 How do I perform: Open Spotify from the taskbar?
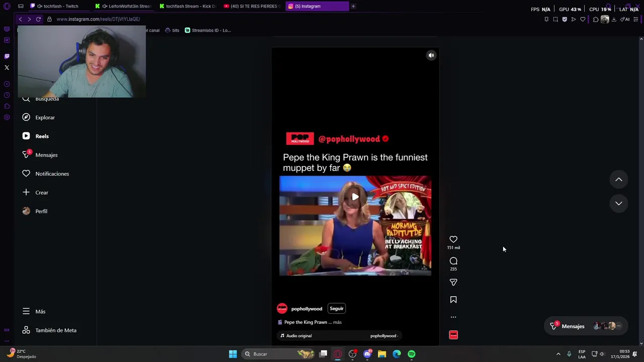pos(412,354)
